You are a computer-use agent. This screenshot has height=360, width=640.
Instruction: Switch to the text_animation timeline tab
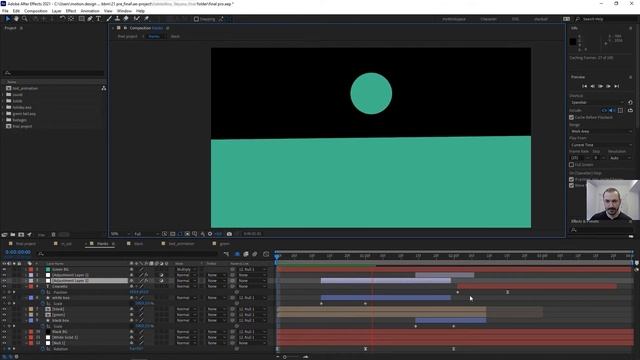click(181, 244)
